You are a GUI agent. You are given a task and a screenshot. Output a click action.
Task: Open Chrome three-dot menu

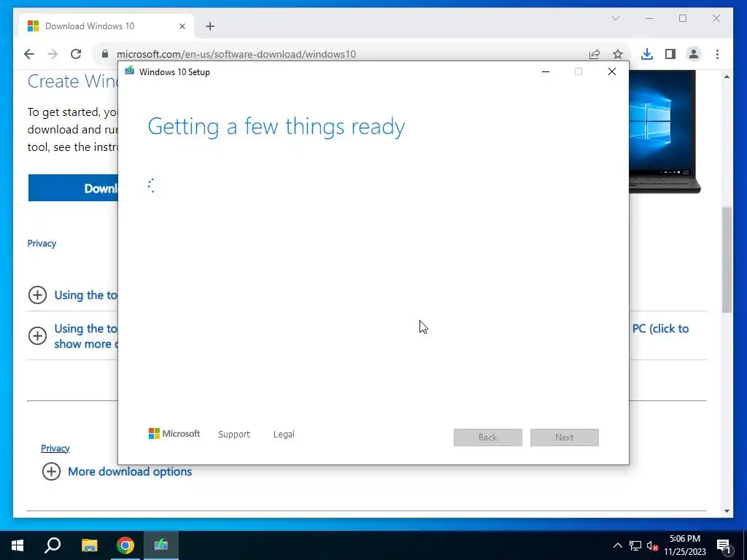[718, 54]
